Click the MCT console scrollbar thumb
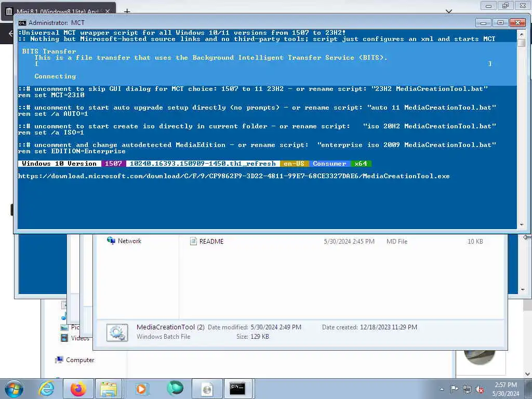The height and width of the screenshot is (399, 532). (522, 43)
